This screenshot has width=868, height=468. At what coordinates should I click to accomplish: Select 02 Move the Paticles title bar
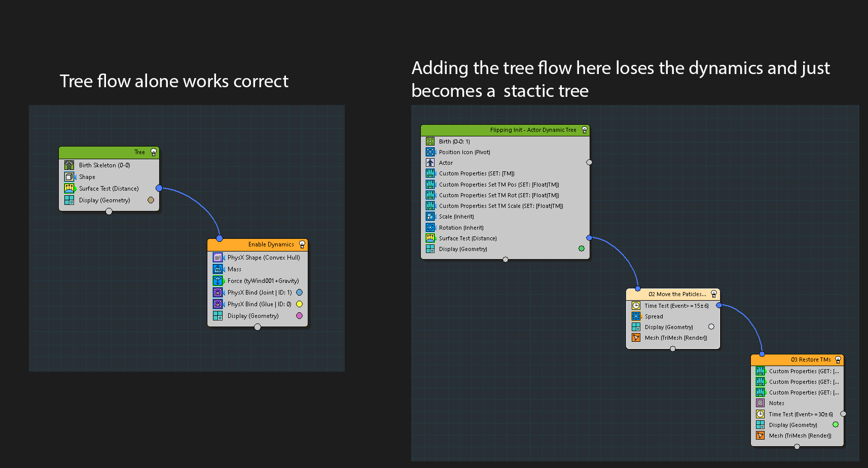click(x=673, y=294)
